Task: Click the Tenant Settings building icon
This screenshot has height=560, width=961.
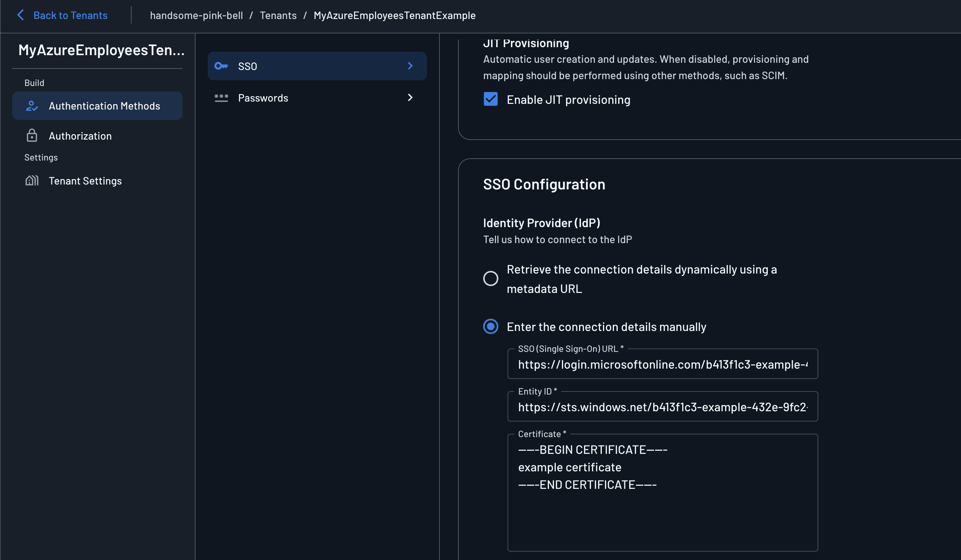Action: coord(32,181)
